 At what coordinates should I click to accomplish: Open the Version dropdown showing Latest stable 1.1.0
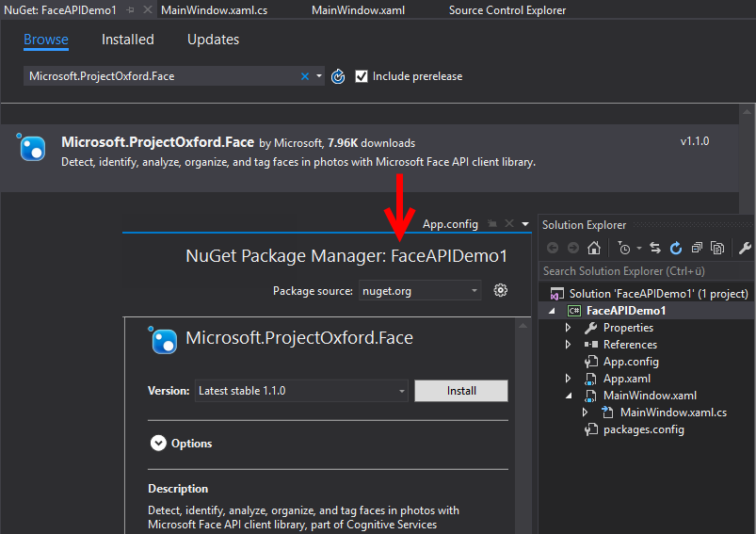[x=301, y=391]
